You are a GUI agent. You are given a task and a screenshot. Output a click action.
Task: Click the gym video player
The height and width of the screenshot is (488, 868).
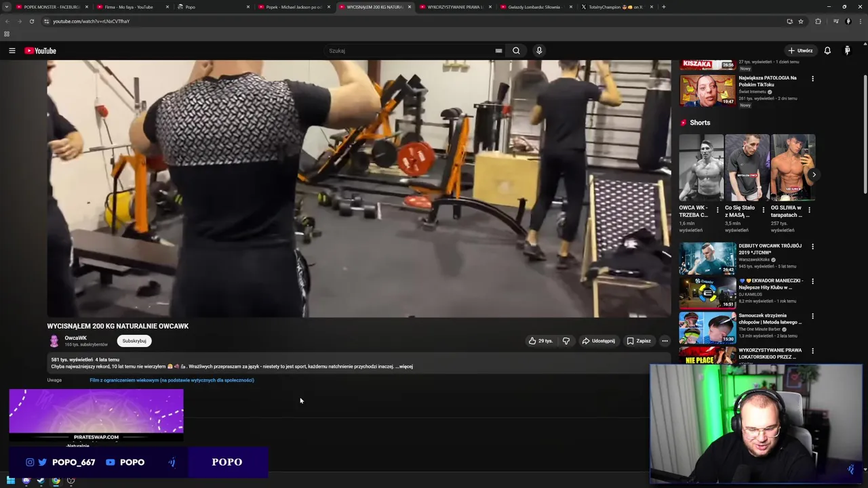359,188
